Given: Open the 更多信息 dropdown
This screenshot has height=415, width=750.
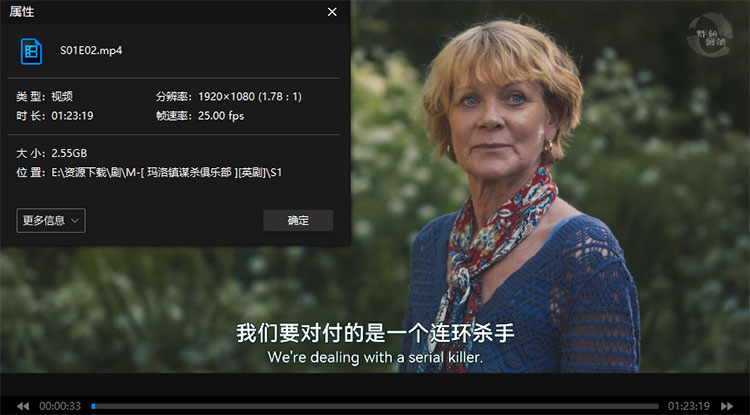Looking at the screenshot, I should tap(51, 220).
